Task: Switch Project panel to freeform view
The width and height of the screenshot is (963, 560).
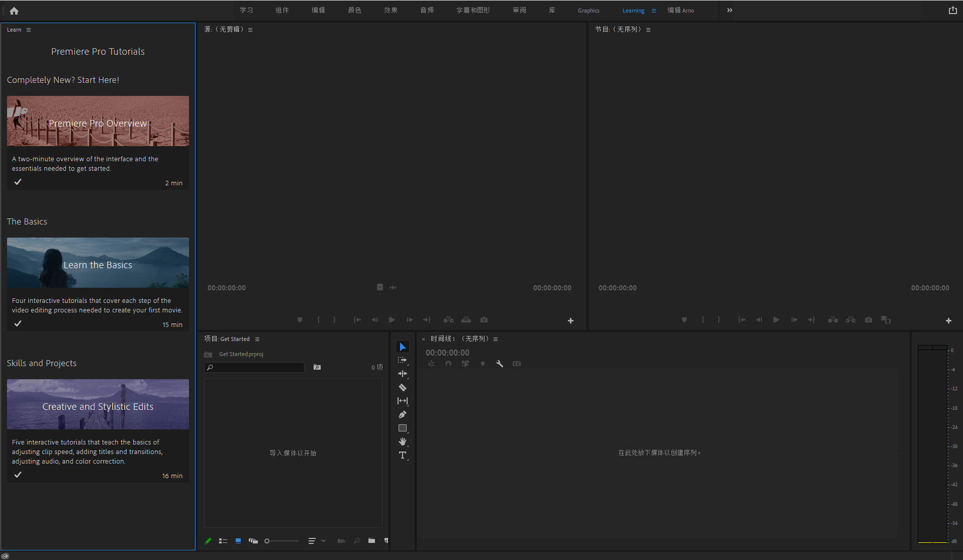Action: [253, 541]
